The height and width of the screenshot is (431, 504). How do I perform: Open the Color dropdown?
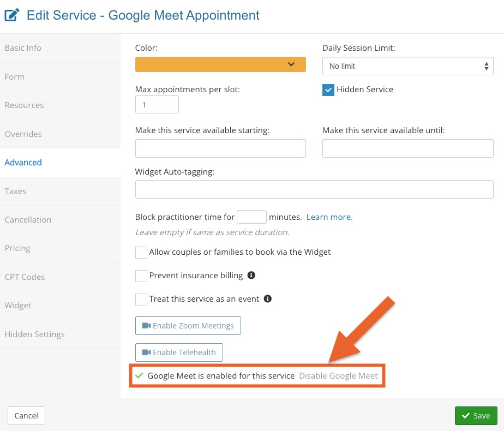click(220, 64)
